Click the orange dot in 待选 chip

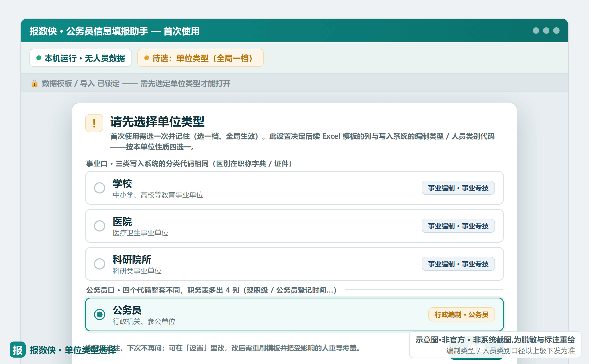point(146,58)
